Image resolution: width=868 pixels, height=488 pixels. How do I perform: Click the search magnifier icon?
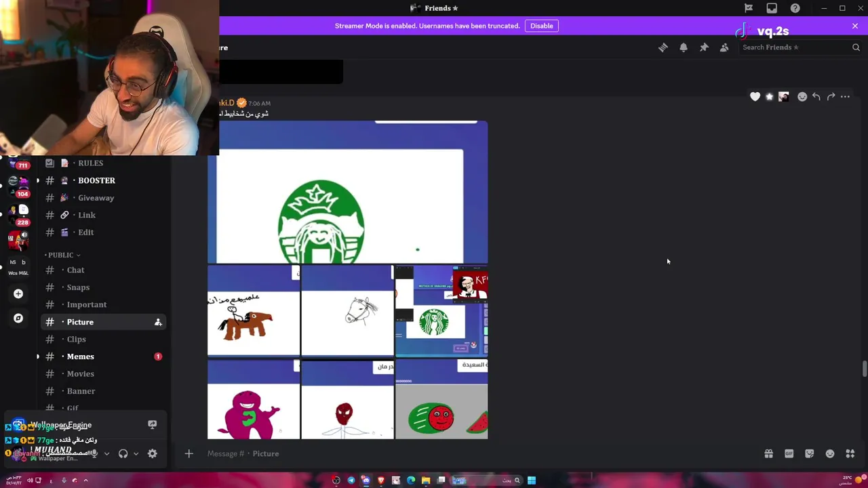856,47
